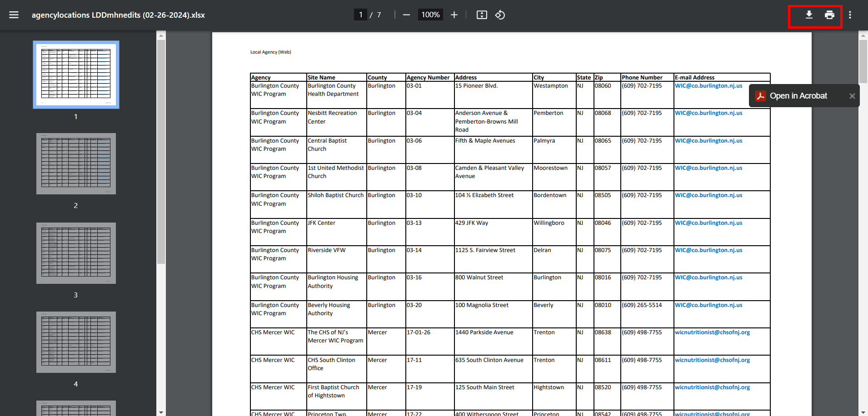868x416 pixels.
Task: Open email link in JFK Center row
Action: (x=708, y=223)
